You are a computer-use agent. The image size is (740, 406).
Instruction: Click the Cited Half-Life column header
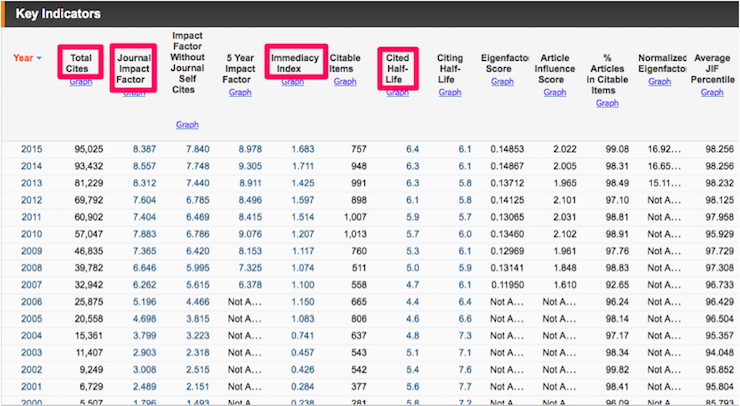coord(397,69)
